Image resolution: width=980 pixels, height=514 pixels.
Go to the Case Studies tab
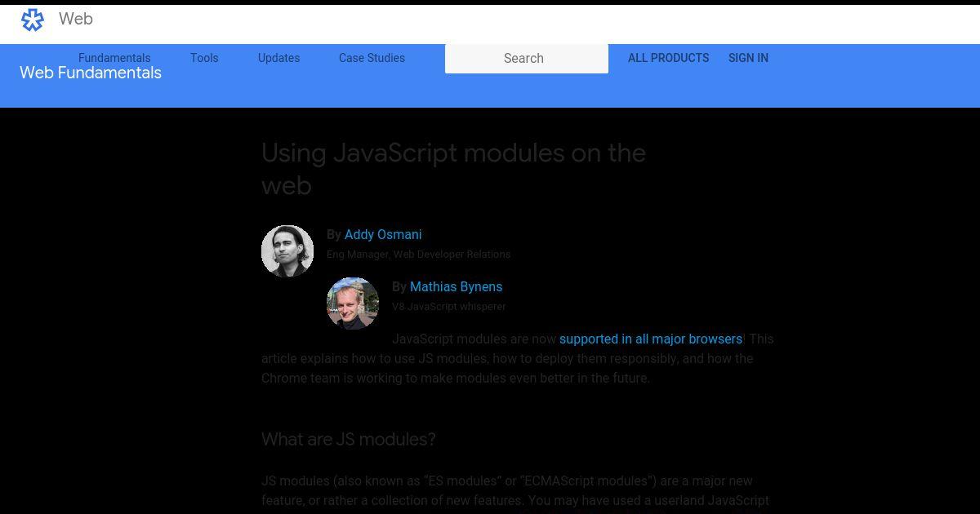pos(372,58)
